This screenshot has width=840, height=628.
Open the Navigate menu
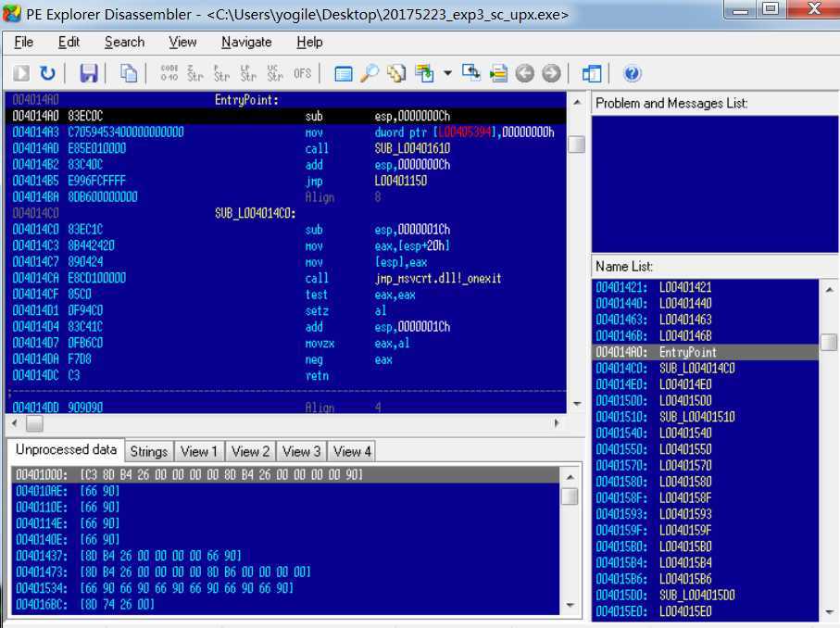point(246,42)
